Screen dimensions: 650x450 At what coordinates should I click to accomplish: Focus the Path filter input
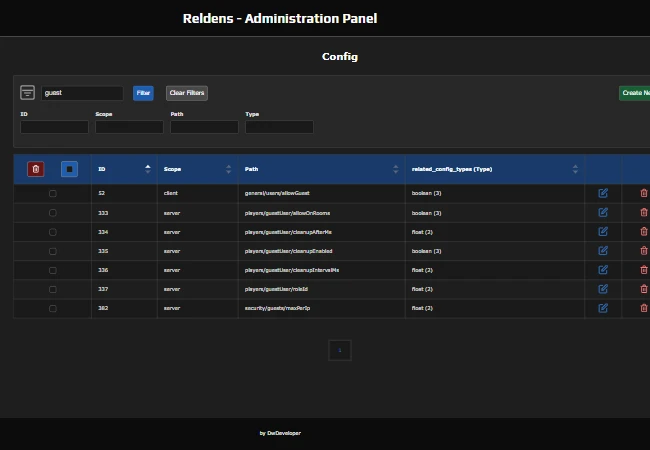[x=204, y=127]
